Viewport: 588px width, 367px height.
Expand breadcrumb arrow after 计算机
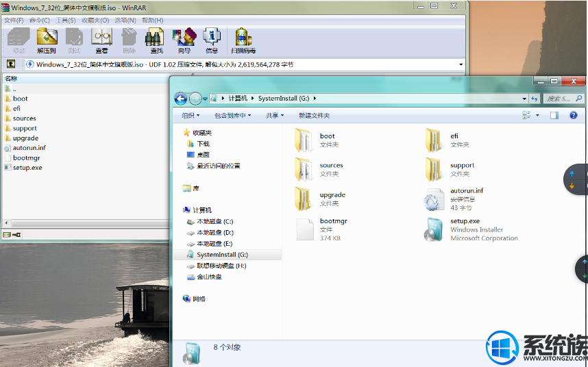253,98
